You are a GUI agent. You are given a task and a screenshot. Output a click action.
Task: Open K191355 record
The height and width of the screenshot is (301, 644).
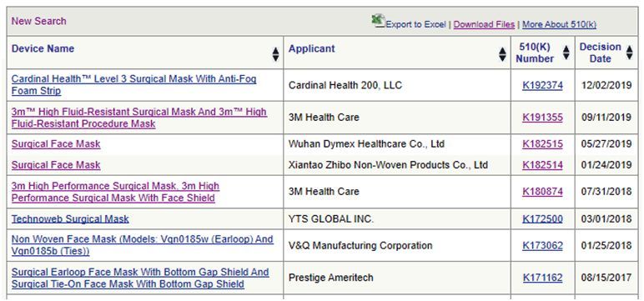point(542,118)
